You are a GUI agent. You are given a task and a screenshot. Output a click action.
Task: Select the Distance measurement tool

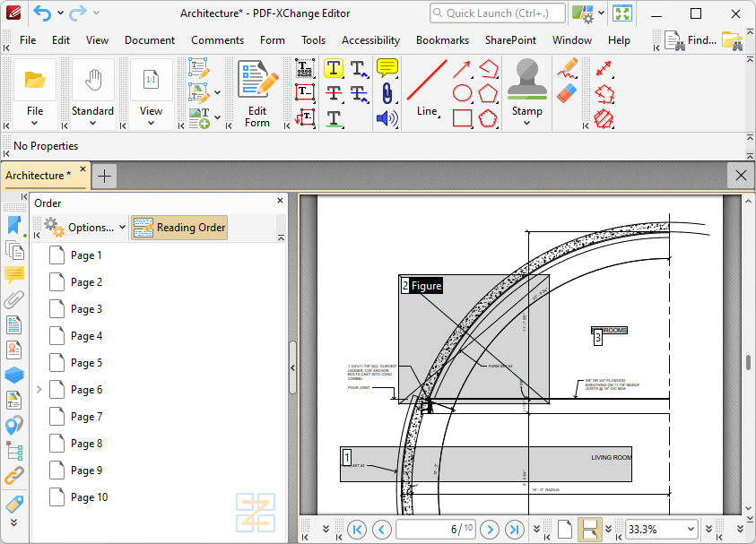604,68
